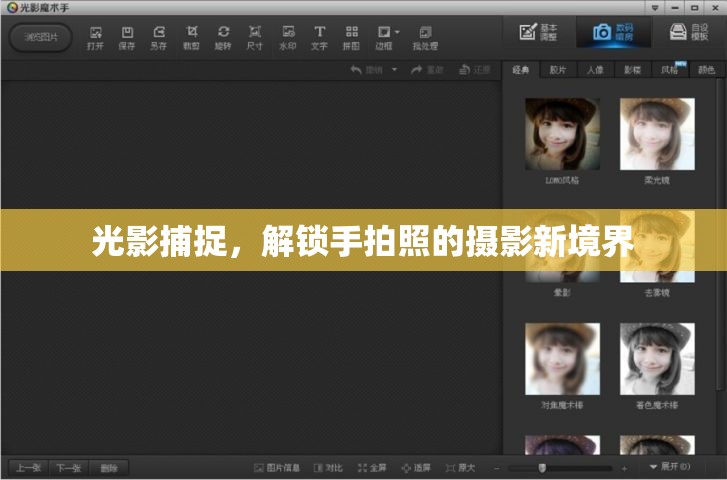Click the 撤销 undo arrow
This screenshot has width=727, height=480.
pyautogui.click(x=356, y=70)
